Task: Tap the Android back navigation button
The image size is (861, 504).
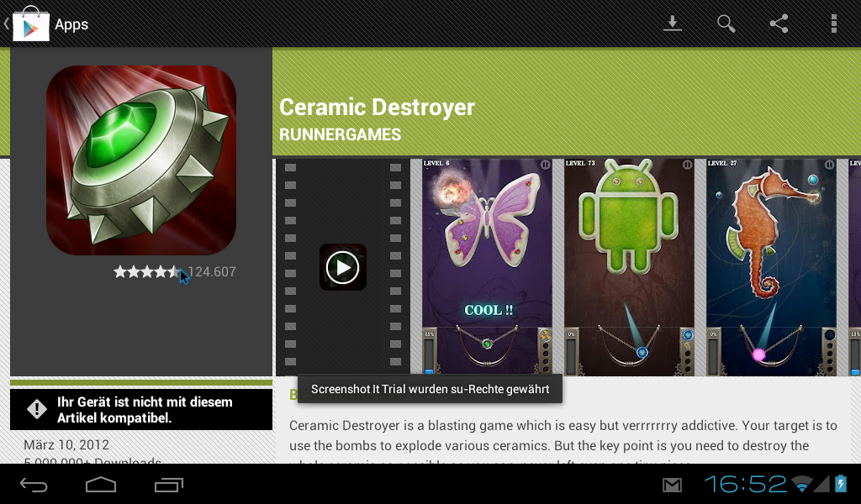Action: click(34, 485)
